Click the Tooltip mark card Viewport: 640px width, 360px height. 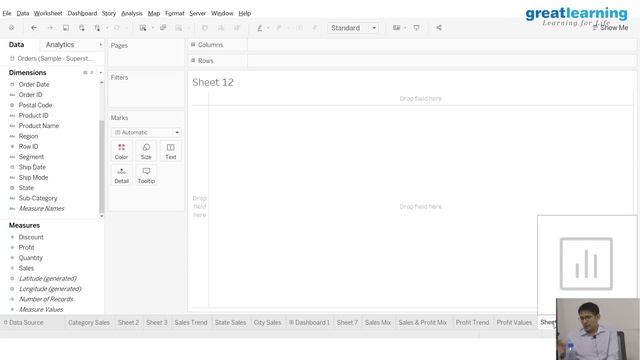coord(146,175)
